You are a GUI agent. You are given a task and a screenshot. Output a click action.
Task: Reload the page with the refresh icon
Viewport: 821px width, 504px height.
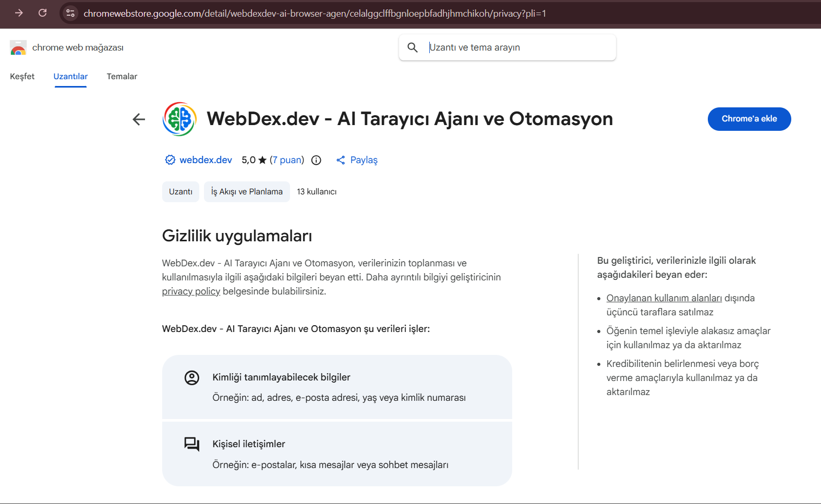tap(43, 13)
